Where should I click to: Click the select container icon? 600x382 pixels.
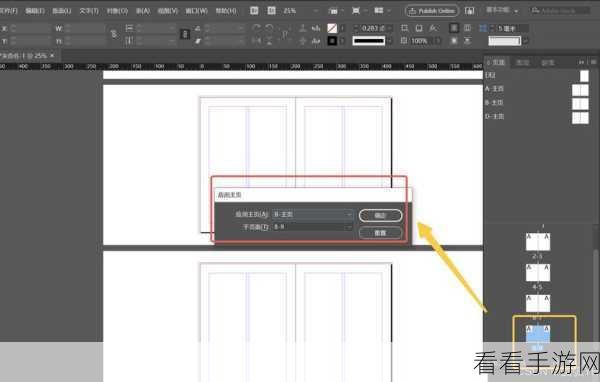(303, 28)
